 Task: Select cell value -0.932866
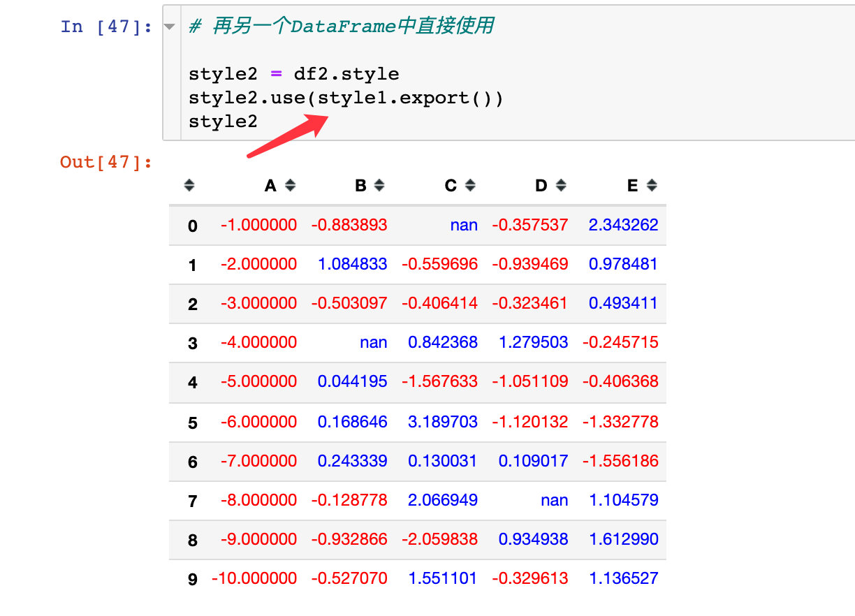tap(349, 539)
